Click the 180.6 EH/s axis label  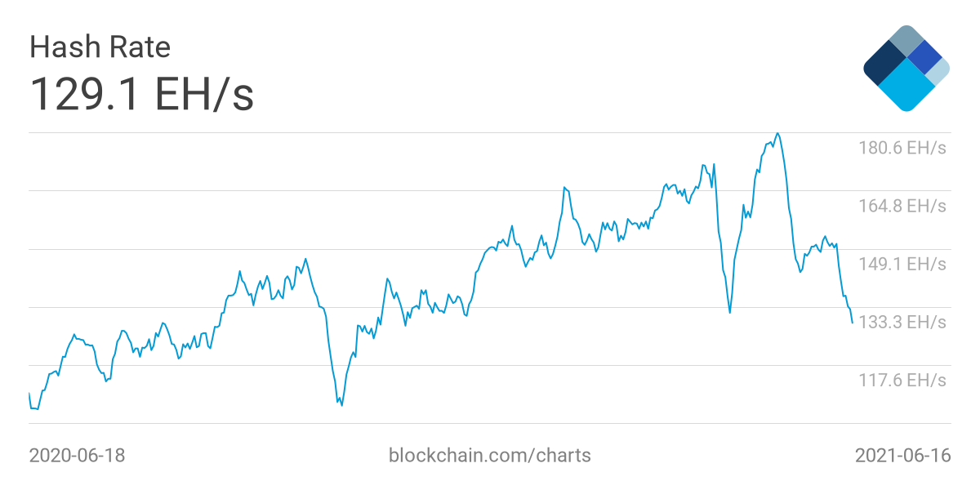tap(902, 148)
